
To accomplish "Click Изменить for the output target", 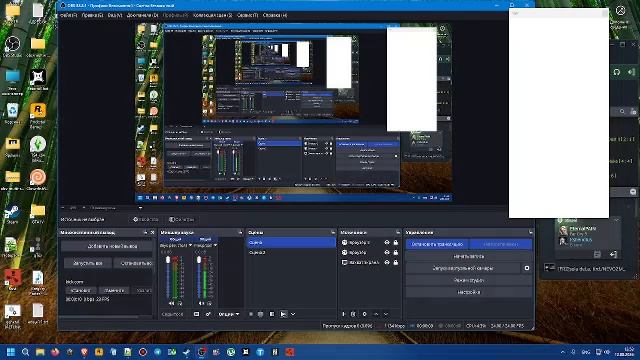I will (114, 290).
